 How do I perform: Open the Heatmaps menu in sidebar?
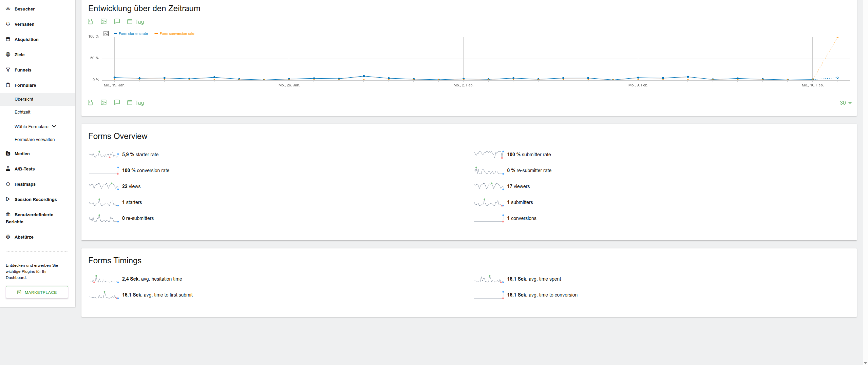point(25,184)
